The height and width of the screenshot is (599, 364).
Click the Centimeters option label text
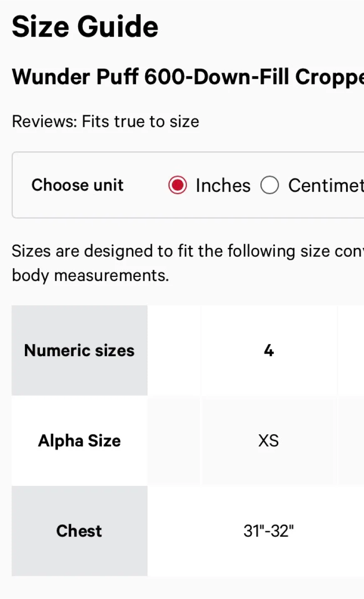[325, 186]
